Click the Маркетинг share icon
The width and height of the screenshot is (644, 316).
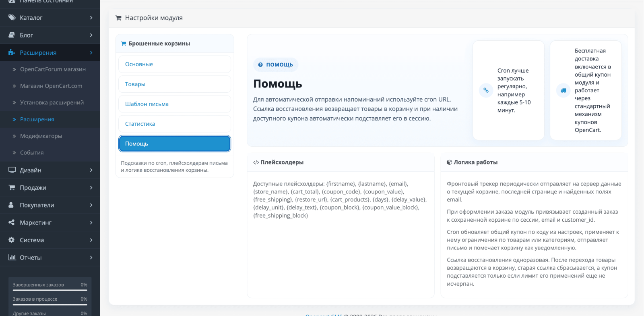point(12,222)
